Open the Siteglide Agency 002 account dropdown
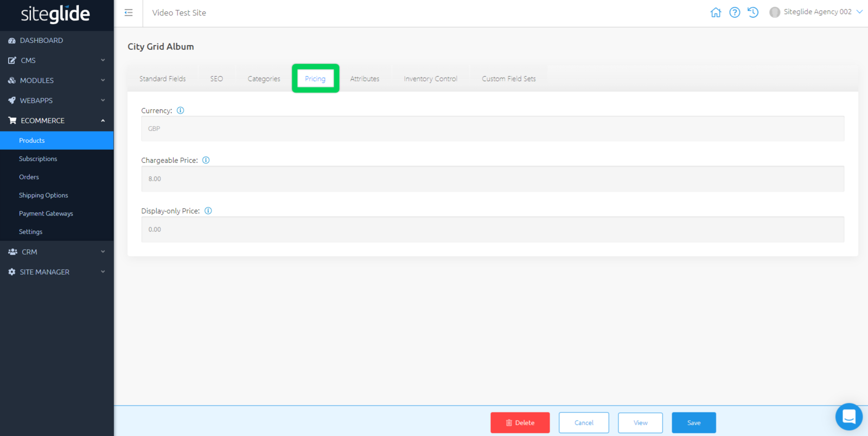 [x=816, y=12]
